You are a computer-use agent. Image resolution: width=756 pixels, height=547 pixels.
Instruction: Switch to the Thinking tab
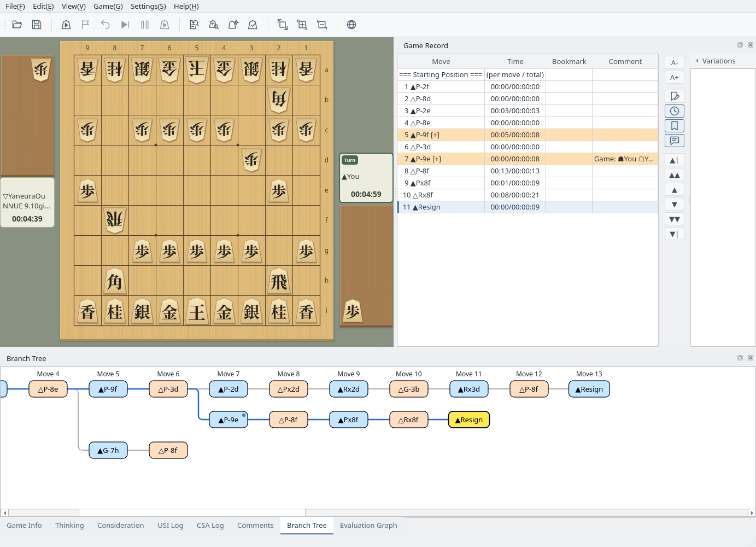point(69,525)
